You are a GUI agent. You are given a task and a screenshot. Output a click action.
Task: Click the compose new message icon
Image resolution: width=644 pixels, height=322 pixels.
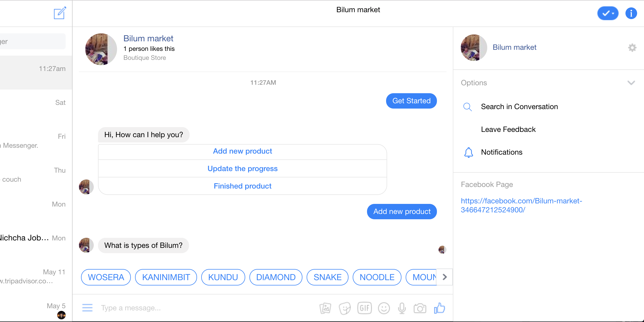click(60, 13)
